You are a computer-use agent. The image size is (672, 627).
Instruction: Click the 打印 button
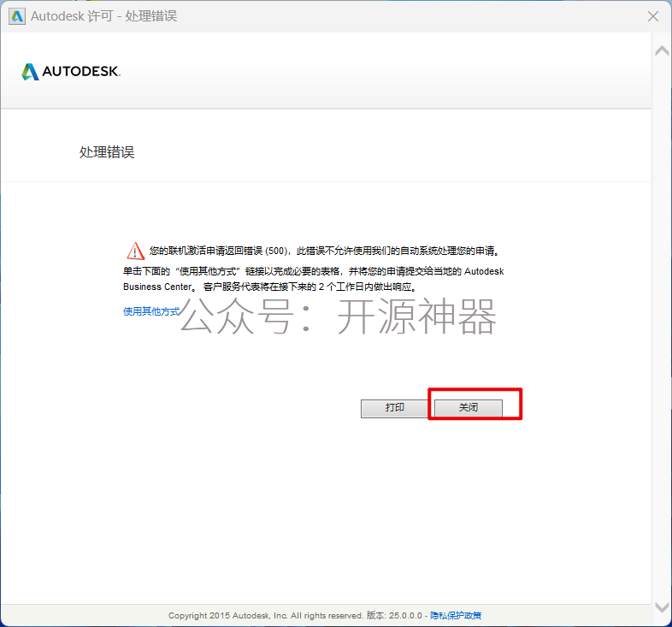click(395, 408)
